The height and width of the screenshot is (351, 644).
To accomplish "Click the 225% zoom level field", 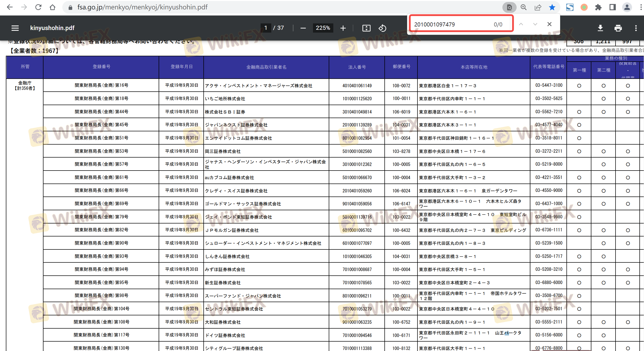I will click(323, 28).
